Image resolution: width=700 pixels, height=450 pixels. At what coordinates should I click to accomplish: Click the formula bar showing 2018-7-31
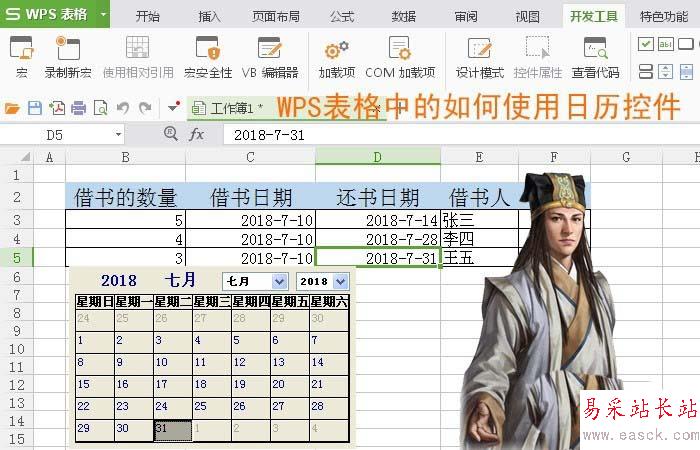[460, 134]
